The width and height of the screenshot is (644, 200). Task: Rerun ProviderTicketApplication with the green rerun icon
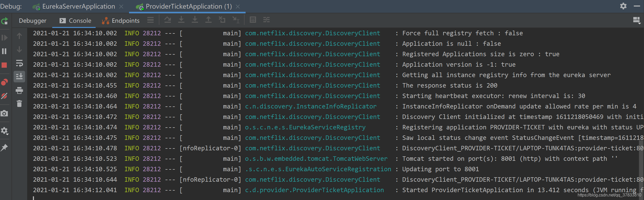click(x=4, y=21)
